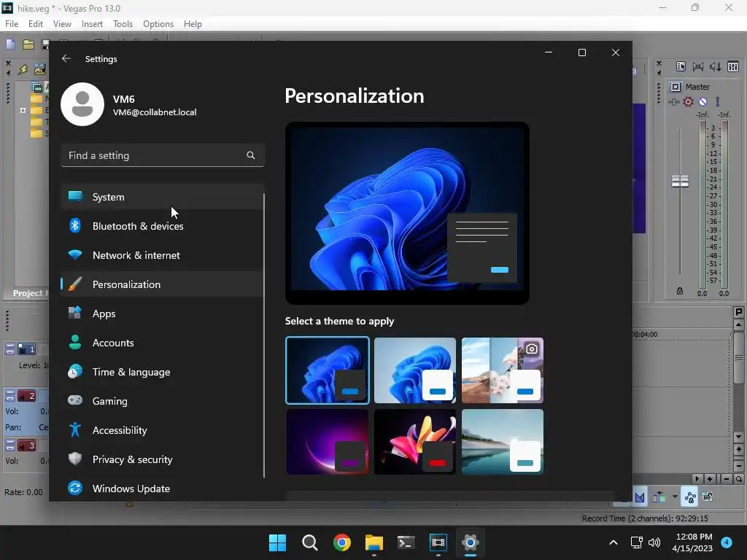Open Bluetooth & devices settings
Screen dimensions: 747x560
pos(162,226)
